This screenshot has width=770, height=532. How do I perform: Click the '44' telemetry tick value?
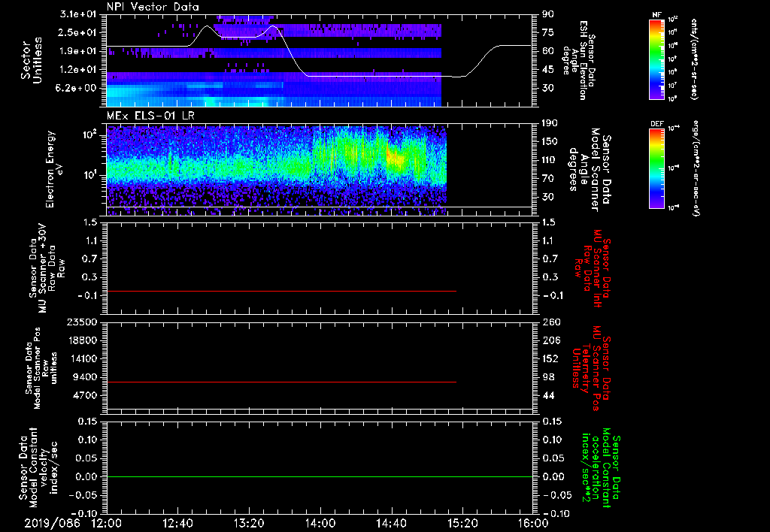click(x=548, y=395)
